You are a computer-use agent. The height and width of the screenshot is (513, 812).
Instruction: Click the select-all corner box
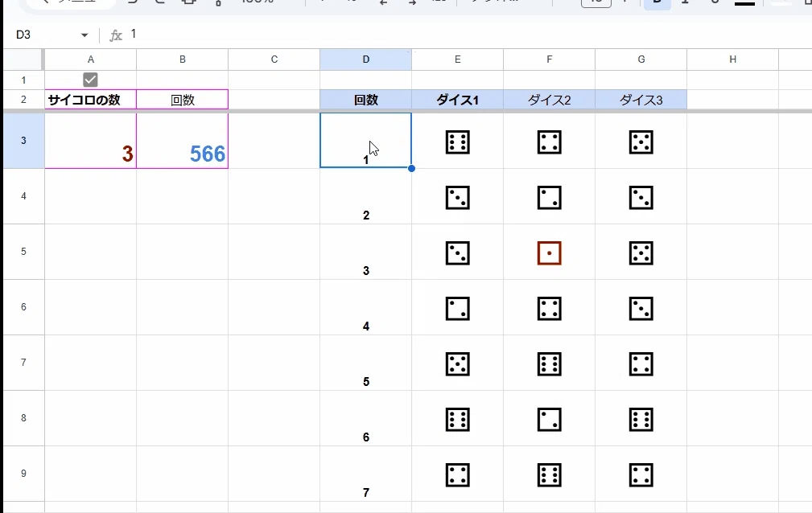pos(23,60)
